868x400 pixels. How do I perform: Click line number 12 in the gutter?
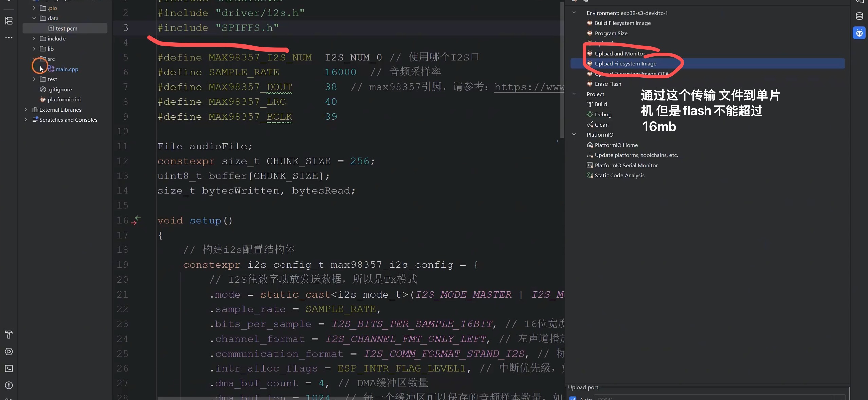coord(123,161)
